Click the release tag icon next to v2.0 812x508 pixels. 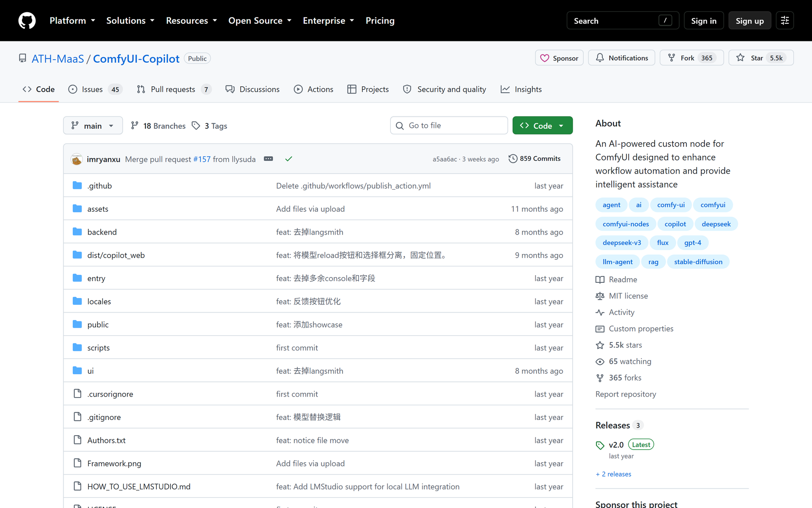(600, 445)
